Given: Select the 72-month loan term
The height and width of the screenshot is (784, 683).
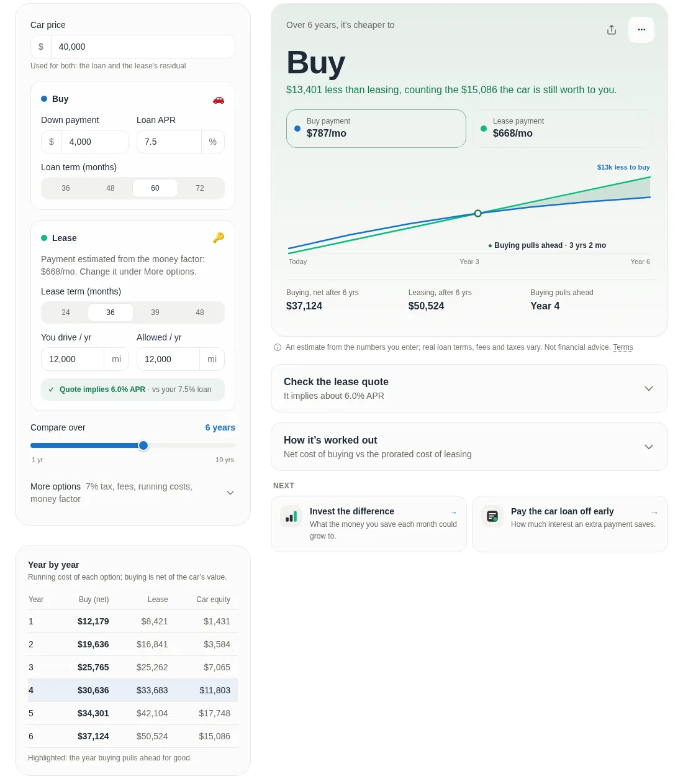Looking at the screenshot, I should pos(200,188).
